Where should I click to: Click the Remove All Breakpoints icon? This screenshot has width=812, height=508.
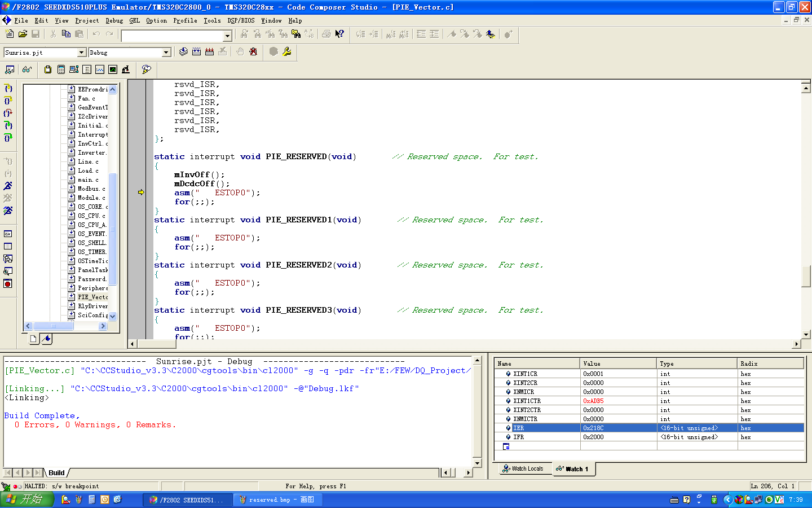(x=253, y=52)
